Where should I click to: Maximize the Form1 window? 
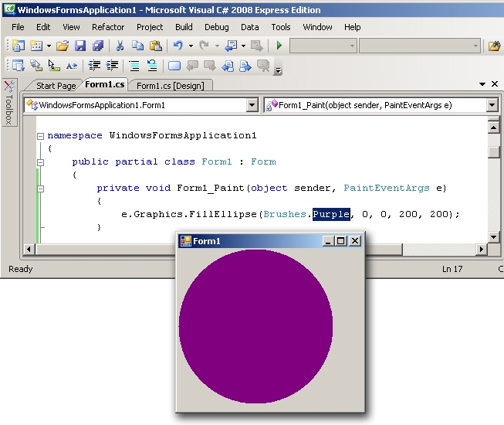point(340,241)
